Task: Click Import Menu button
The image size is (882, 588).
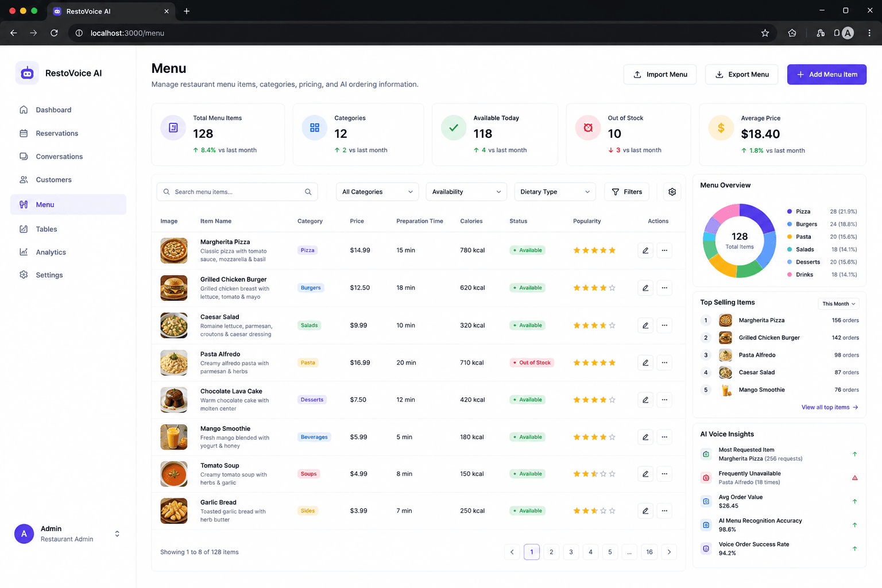Action: 660,75
